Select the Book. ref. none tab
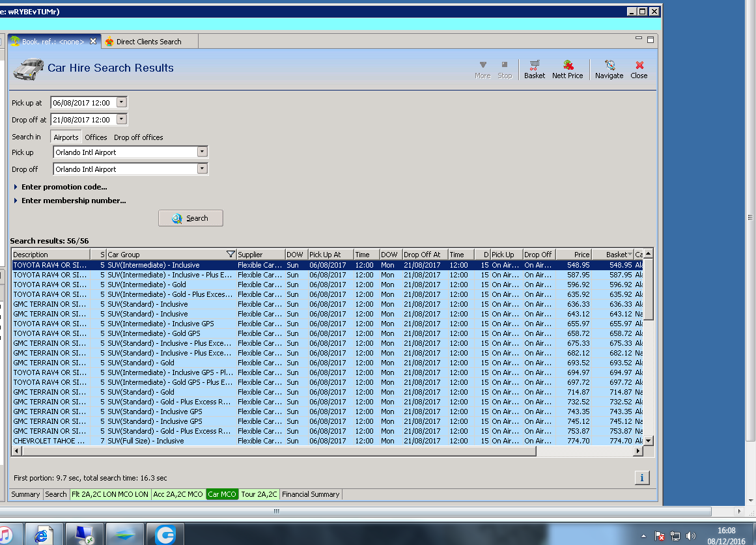The image size is (756, 545). (53, 42)
